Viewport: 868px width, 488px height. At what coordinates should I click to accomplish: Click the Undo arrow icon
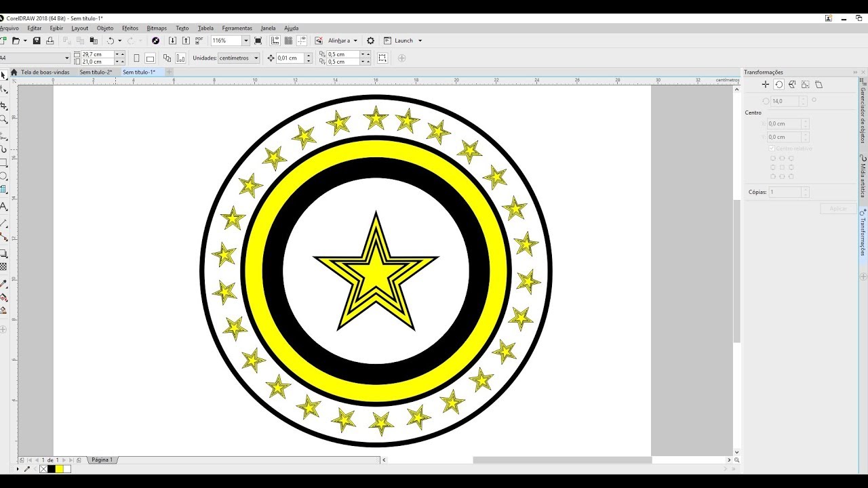(x=110, y=41)
